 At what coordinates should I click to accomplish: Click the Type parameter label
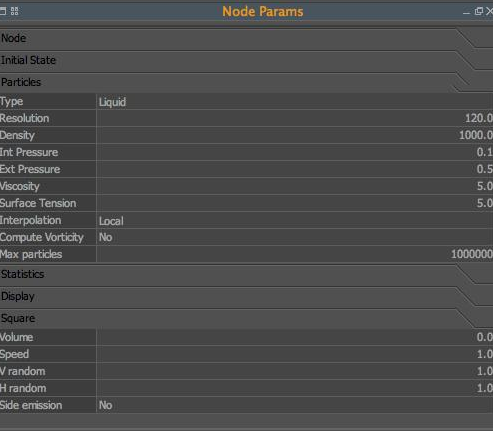11,102
